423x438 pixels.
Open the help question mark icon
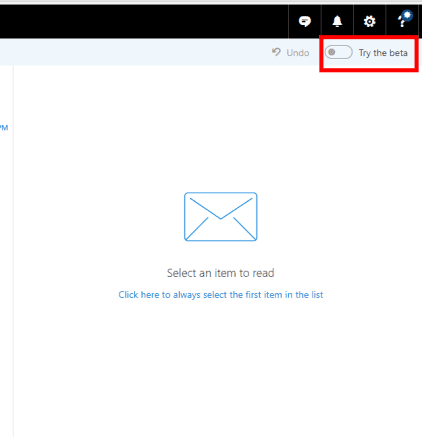(x=402, y=22)
